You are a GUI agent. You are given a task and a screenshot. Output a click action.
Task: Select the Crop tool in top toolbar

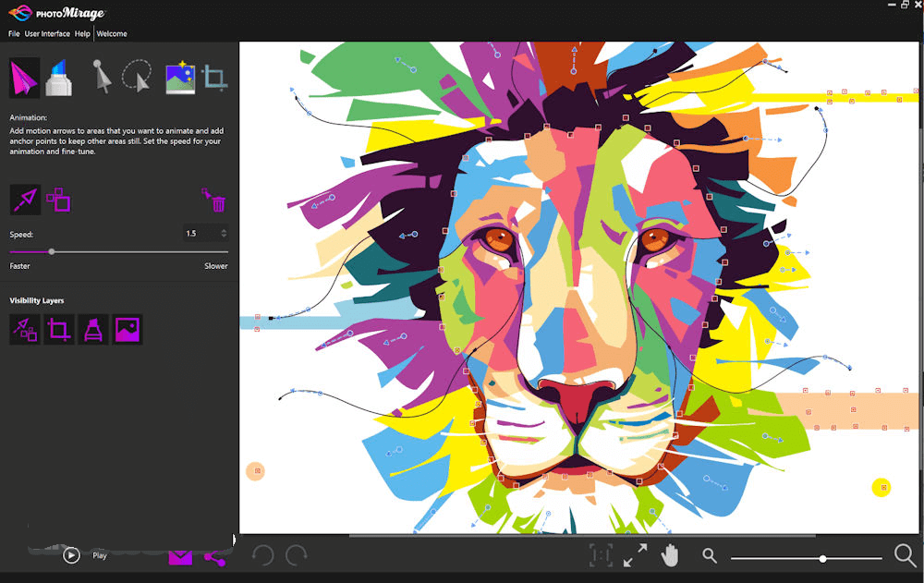coord(214,79)
